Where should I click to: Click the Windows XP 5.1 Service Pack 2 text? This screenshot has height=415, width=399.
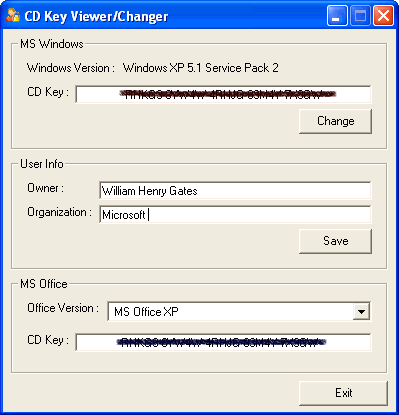coord(201,68)
